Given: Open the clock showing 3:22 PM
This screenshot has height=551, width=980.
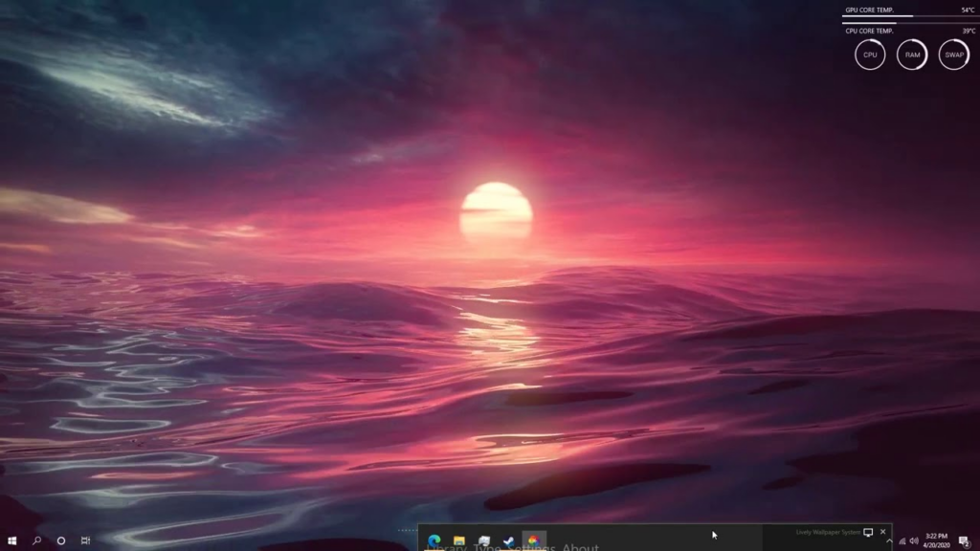Looking at the screenshot, I should point(936,540).
